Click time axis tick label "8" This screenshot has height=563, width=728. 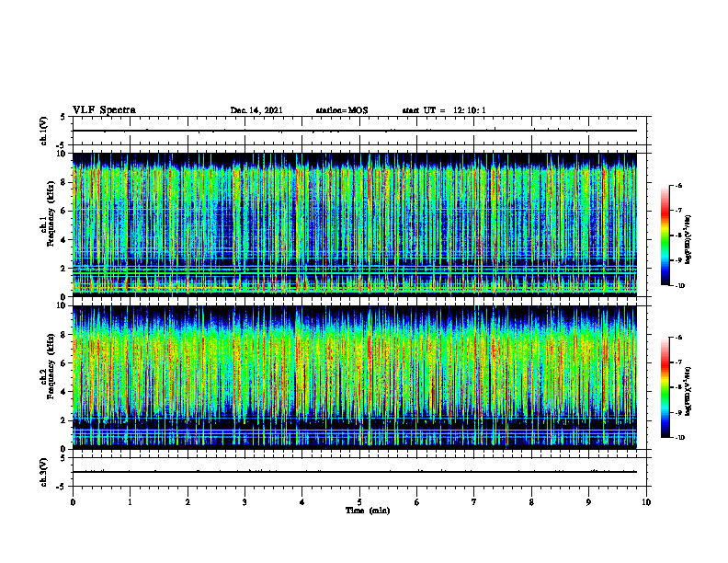pyautogui.click(x=531, y=502)
